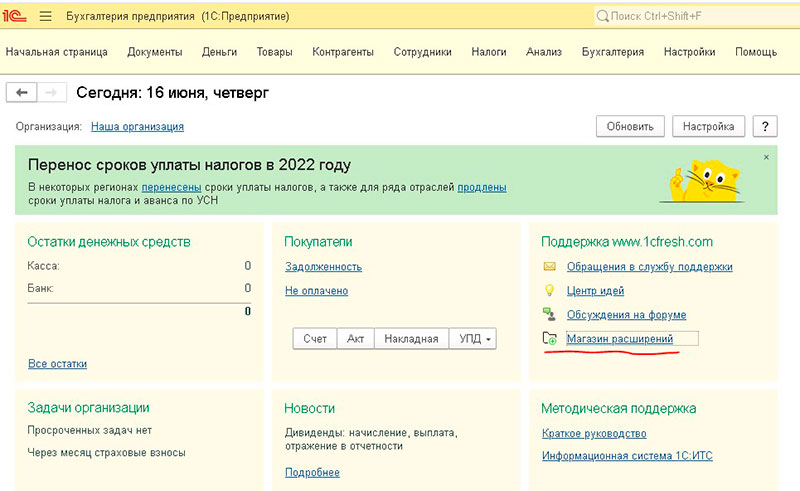Click the lightbulb idea center icon
The height and width of the screenshot is (491, 800).
549,291
